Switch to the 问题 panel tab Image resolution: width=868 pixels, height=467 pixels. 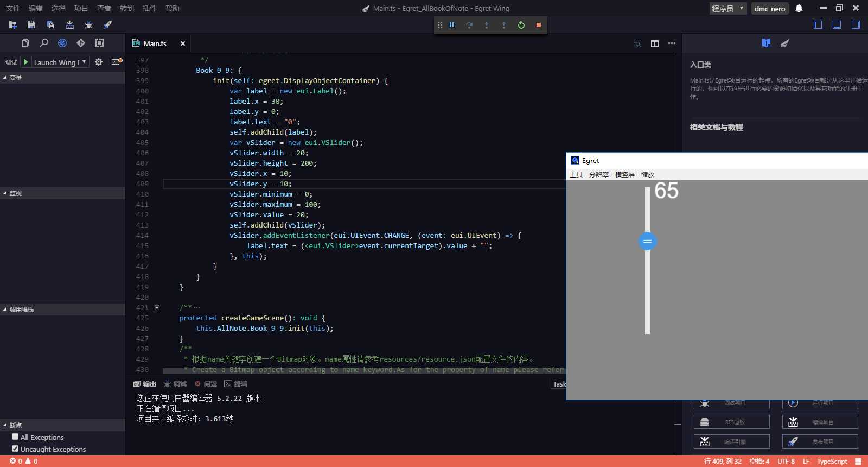pos(206,384)
